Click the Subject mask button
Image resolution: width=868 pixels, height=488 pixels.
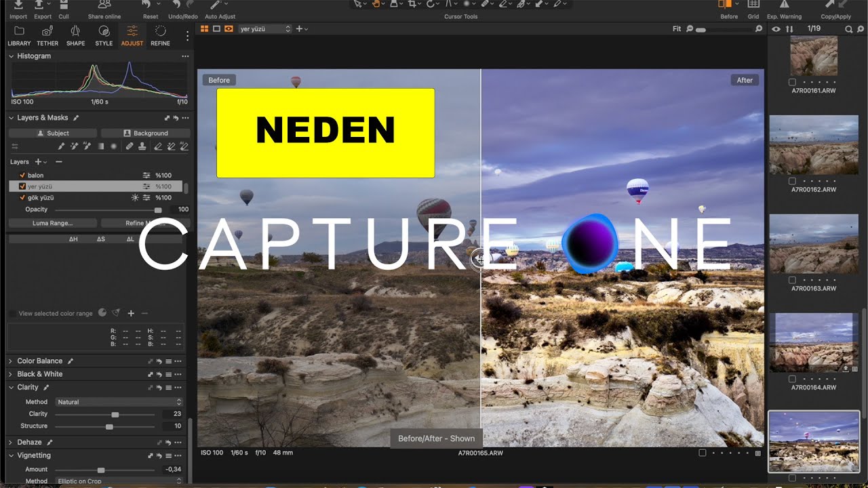point(53,133)
